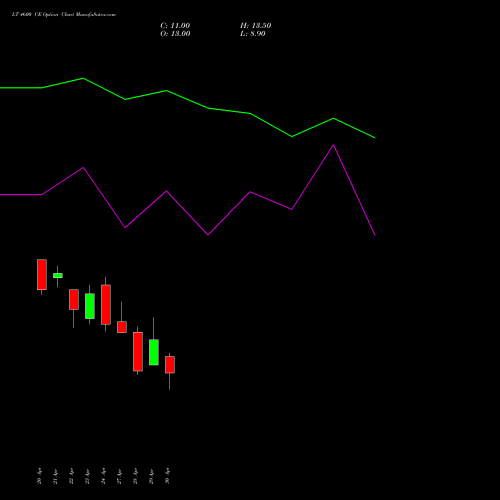Click the high value H: 13.50
This screenshot has height=500, width=500.
255,26
